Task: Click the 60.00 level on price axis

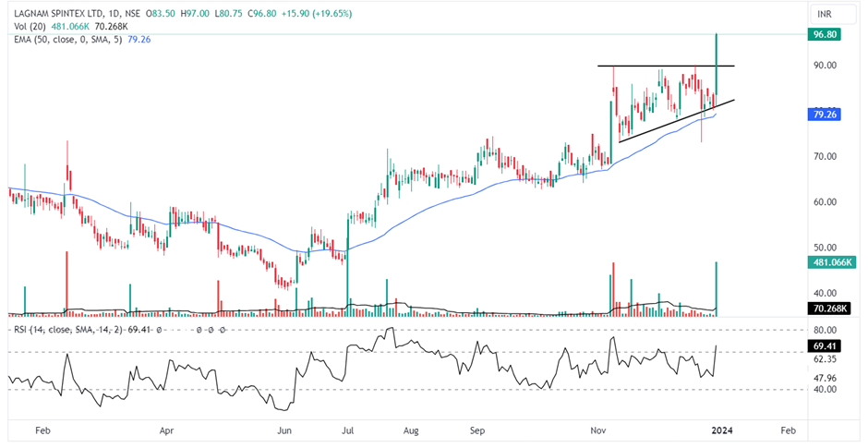Action: point(825,202)
